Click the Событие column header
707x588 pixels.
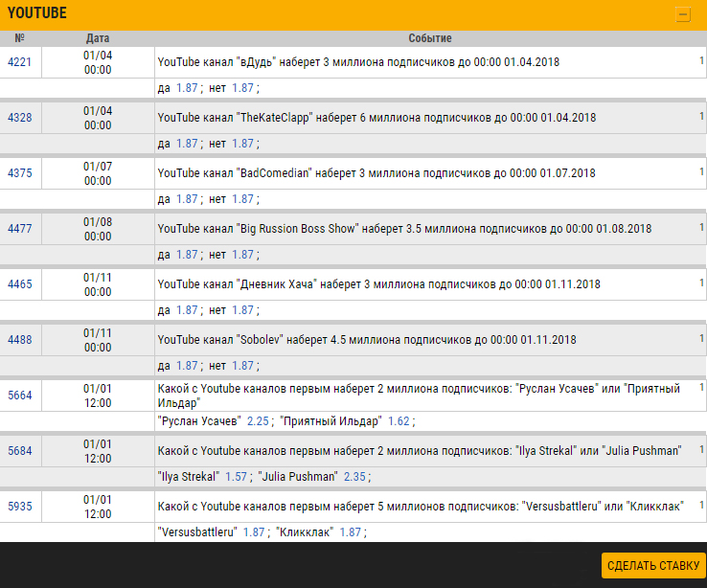click(430, 38)
